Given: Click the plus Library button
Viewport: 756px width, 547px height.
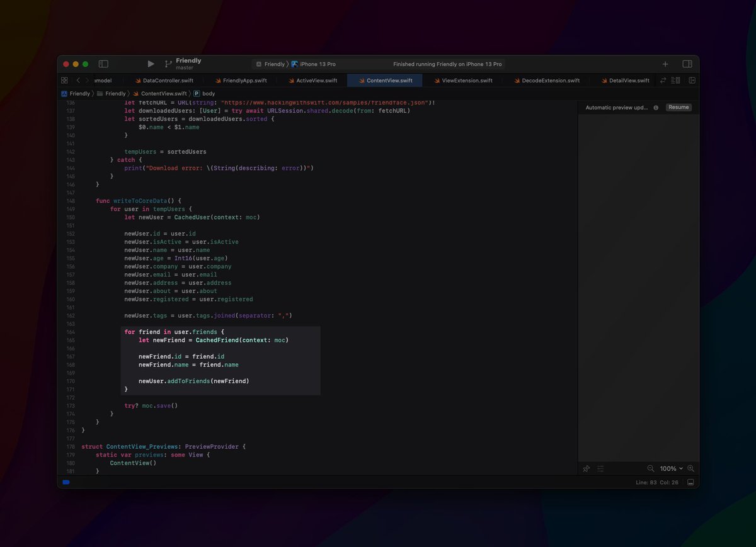Looking at the screenshot, I should click(x=665, y=64).
